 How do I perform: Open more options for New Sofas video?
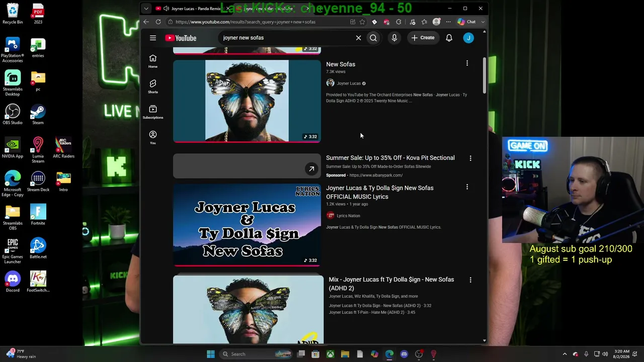[467, 63]
